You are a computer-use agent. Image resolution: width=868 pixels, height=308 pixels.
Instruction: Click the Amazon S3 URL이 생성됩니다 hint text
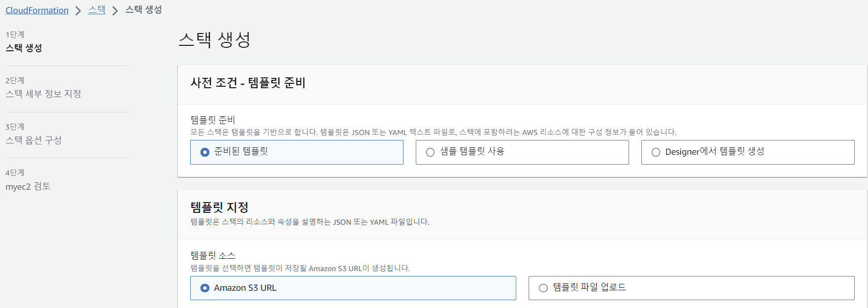coord(300,268)
